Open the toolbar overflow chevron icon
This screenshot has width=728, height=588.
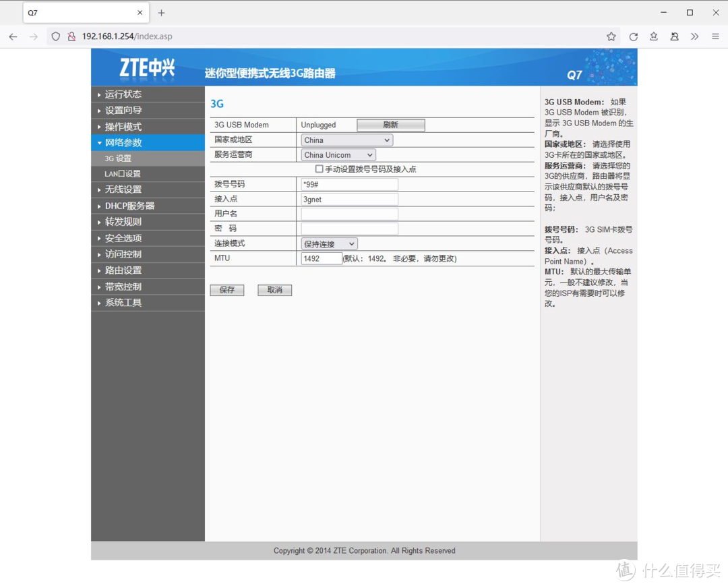695,36
